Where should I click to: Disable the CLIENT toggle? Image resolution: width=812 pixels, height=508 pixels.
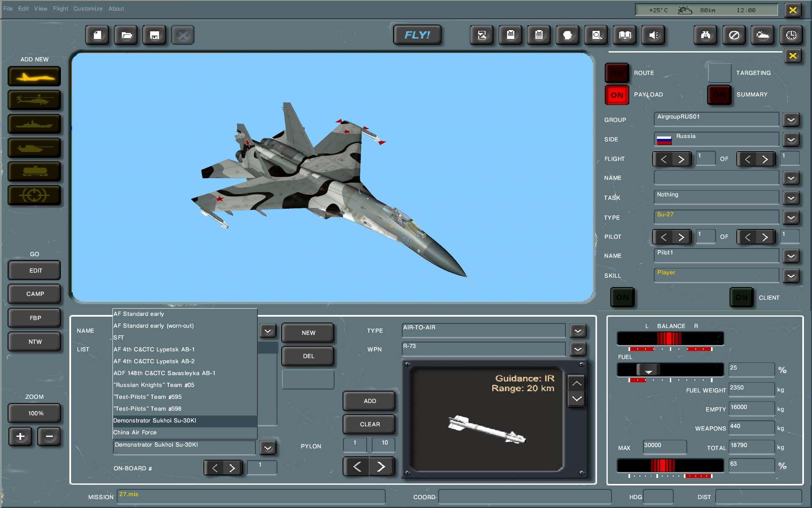tap(741, 297)
